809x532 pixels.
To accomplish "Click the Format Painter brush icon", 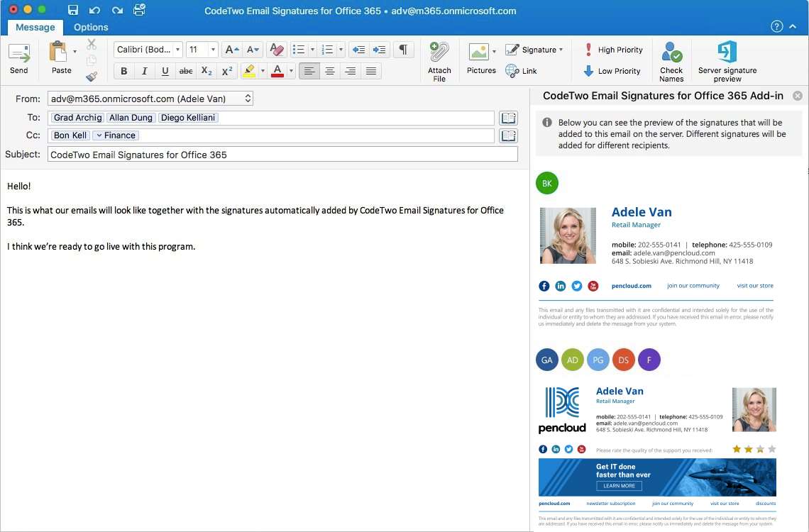I will click(92, 77).
